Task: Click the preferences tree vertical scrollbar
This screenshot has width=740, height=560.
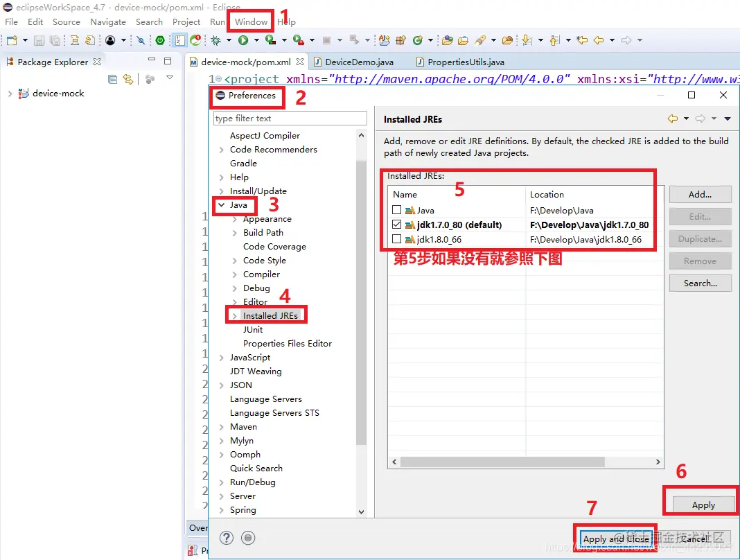Action: pyautogui.click(x=361, y=302)
